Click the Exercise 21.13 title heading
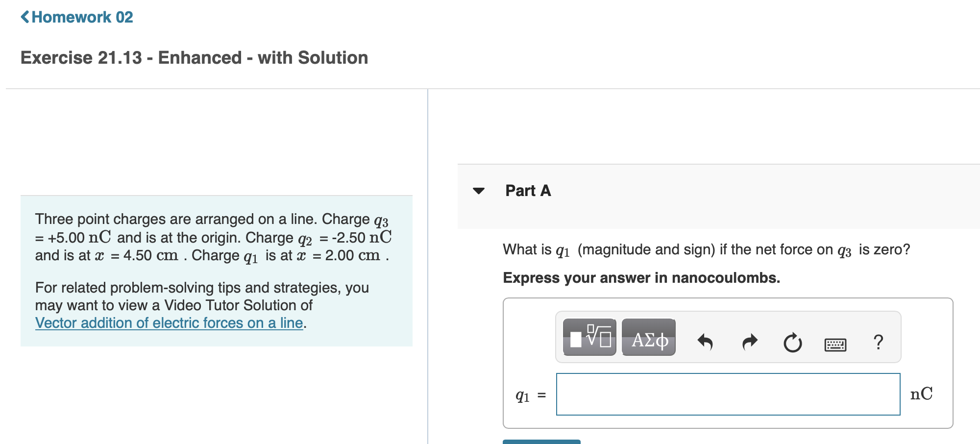The width and height of the screenshot is (980, 444). click(x=194, y=57)
